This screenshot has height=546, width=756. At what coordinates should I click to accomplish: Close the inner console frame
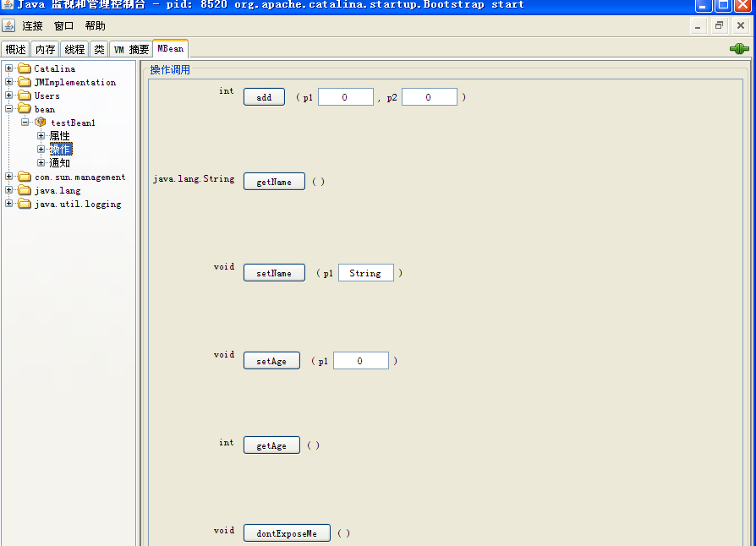pos(741,25)
